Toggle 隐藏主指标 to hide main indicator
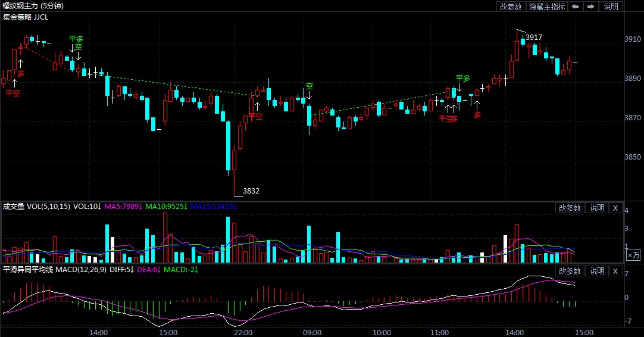 (x=547, y=7)
